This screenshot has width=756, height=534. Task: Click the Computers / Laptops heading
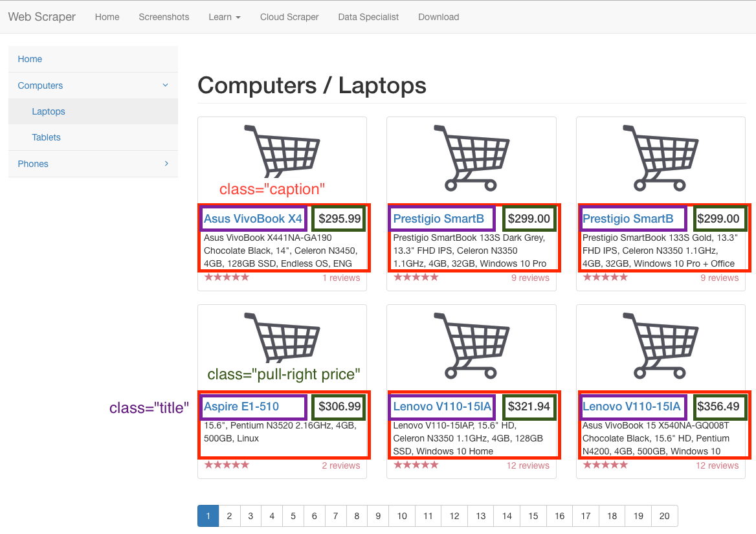(x=312, y=86)
